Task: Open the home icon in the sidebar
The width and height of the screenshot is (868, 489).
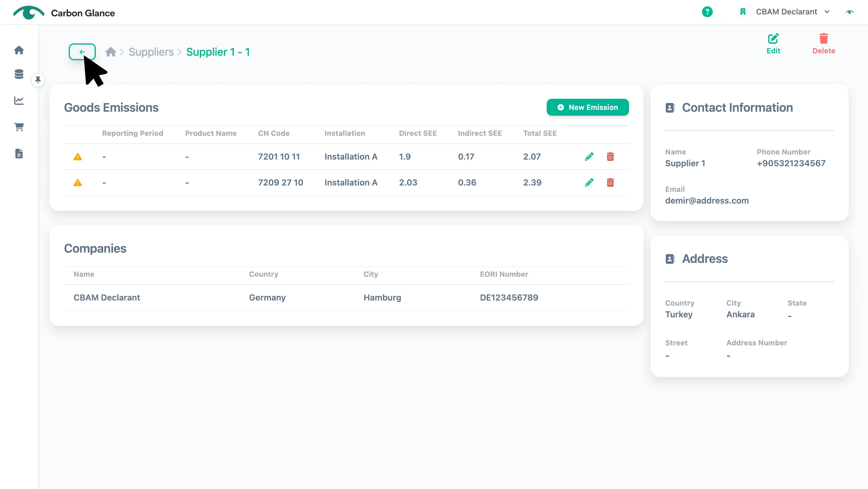Action: [19, 50]
